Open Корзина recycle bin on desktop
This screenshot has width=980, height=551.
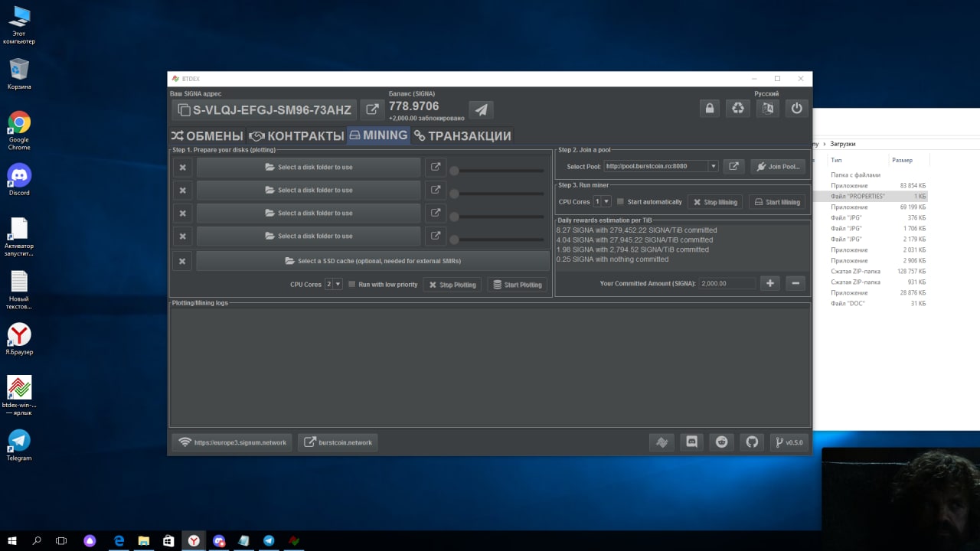[19, 74]
